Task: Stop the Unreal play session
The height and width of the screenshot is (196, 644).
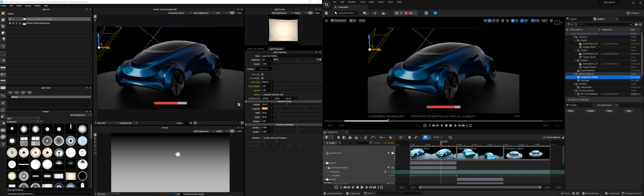Action: tap(406, 13)
